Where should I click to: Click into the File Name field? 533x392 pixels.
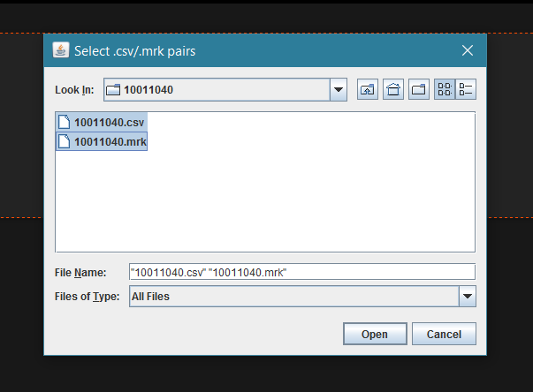[x=302, y=272]
